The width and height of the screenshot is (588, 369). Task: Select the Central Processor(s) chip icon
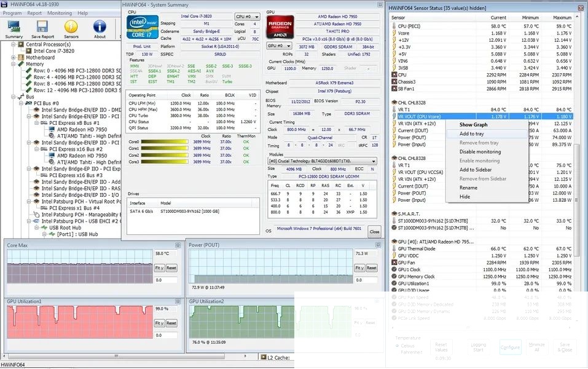[22, 44]
